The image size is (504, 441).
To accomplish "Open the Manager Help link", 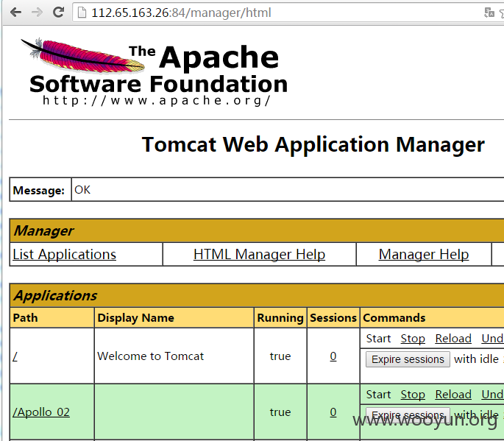I will pyautogui.click(x=424, y=255).
